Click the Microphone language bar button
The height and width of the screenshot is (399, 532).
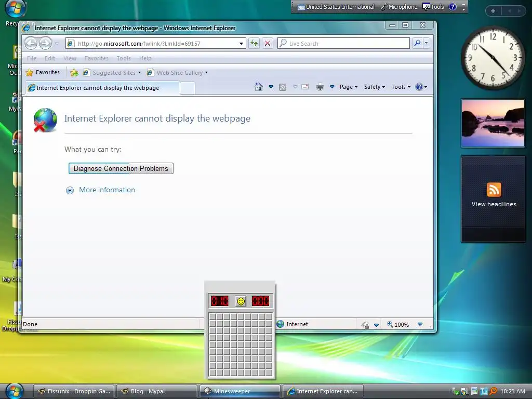pos(399,7)
